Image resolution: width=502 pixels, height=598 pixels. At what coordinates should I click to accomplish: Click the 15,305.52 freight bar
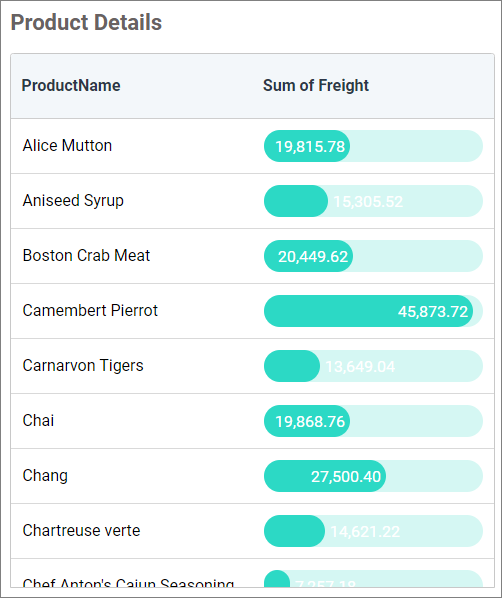[x=373, y=201]
